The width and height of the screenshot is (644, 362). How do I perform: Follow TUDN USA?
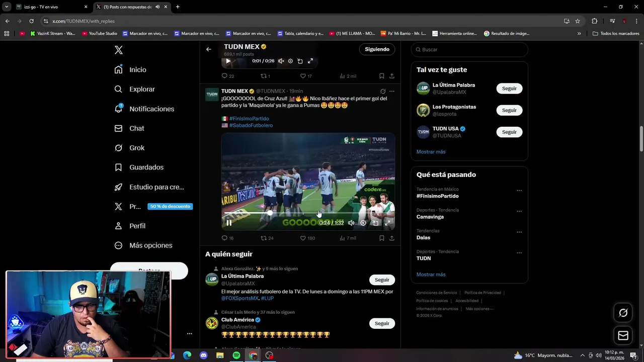509,132
